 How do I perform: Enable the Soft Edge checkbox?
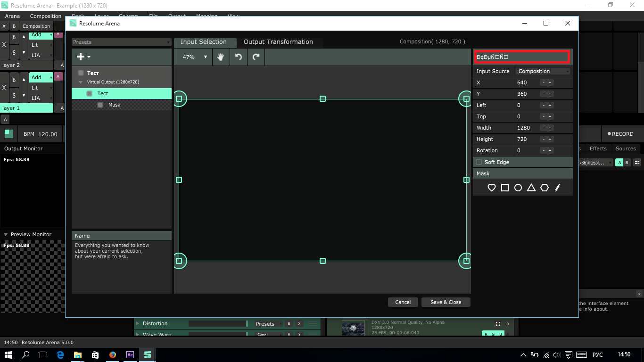tap(479, 162)
